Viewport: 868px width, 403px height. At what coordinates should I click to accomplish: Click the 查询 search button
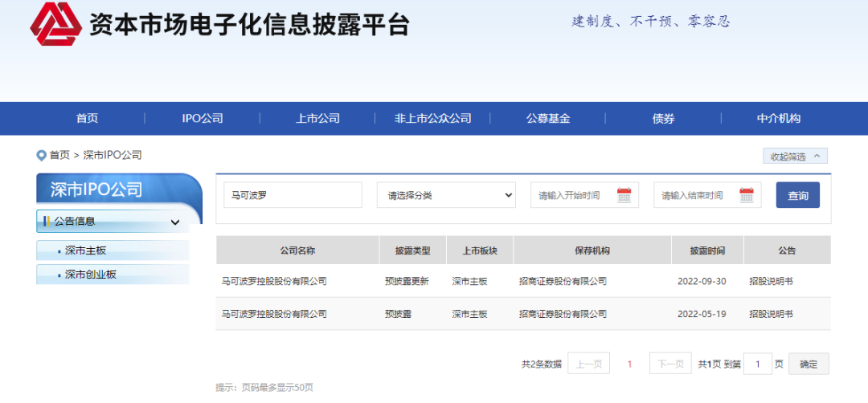point(798,195)
